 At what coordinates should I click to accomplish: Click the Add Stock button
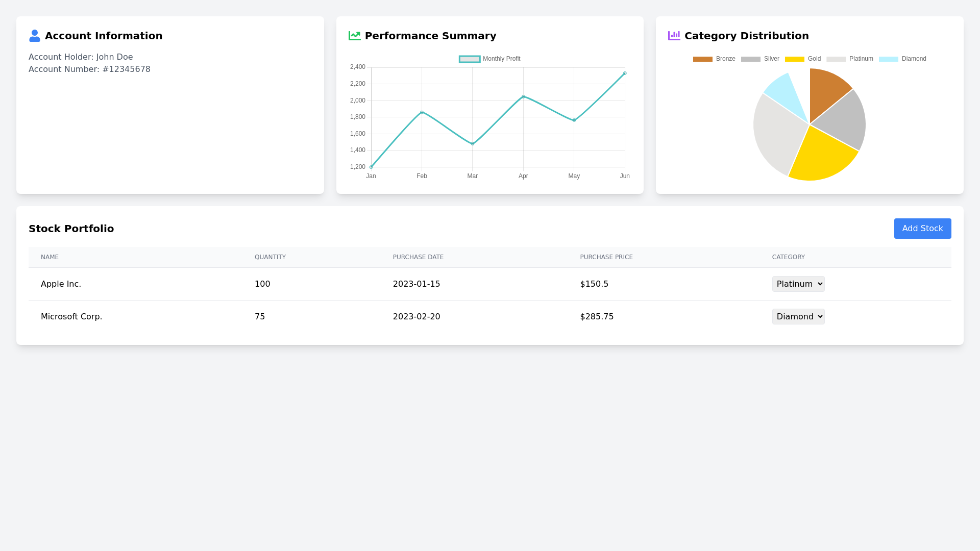click(922, 228)
